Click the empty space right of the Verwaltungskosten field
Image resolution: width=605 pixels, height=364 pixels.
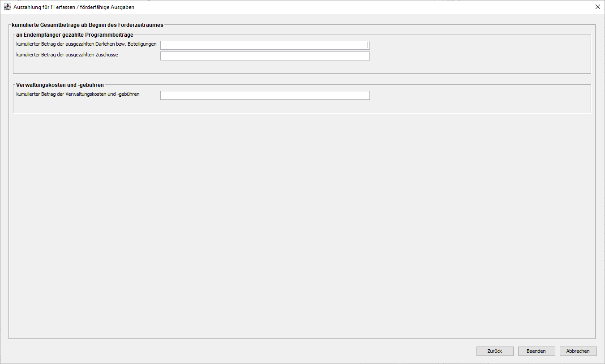pos(479,96)
